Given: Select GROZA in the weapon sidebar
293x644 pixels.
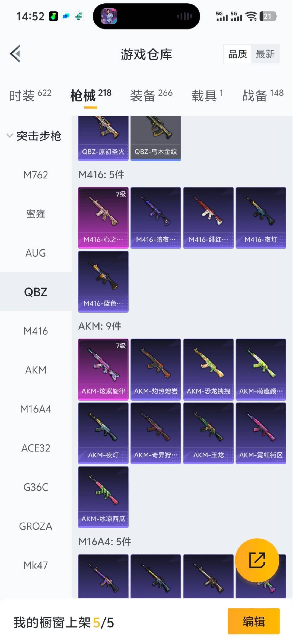Looking at the screenshot, I should pos(36,526).
